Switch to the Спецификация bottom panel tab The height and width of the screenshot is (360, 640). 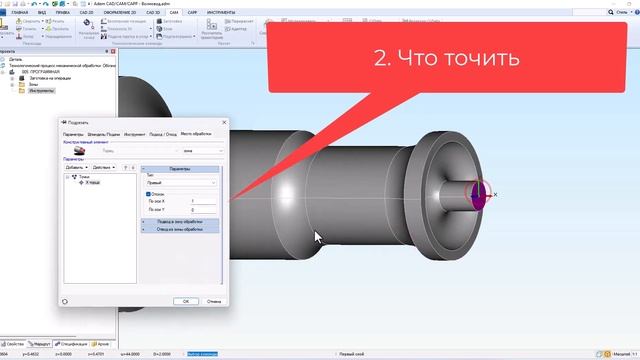pos(71,344)
